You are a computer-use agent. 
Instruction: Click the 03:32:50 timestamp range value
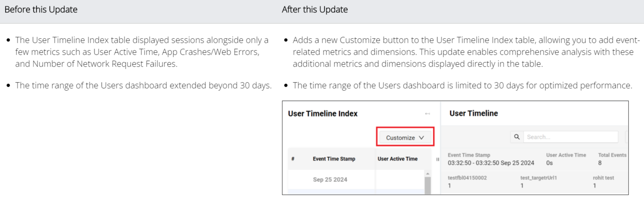pyautogui.click(x=490, y=163)
